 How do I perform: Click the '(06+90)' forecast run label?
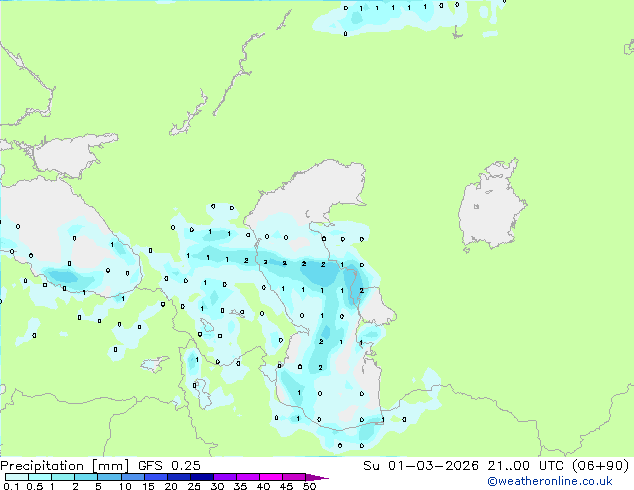point(600,466)
